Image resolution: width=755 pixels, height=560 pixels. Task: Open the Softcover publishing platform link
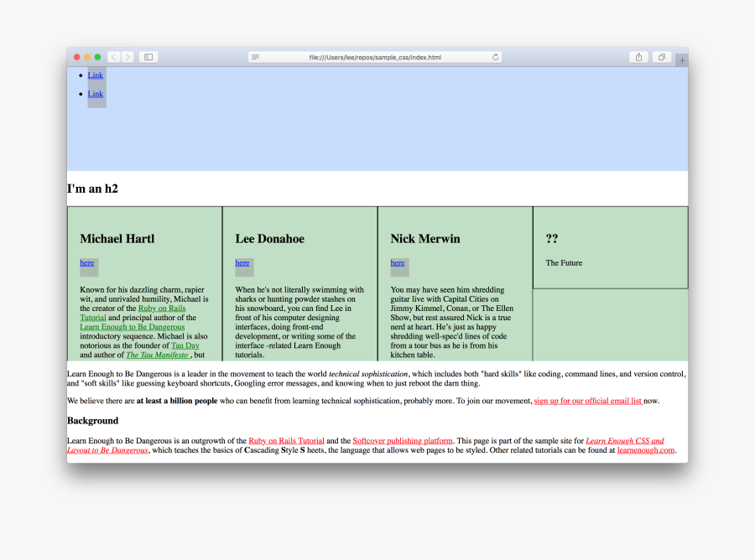point(403,440)
